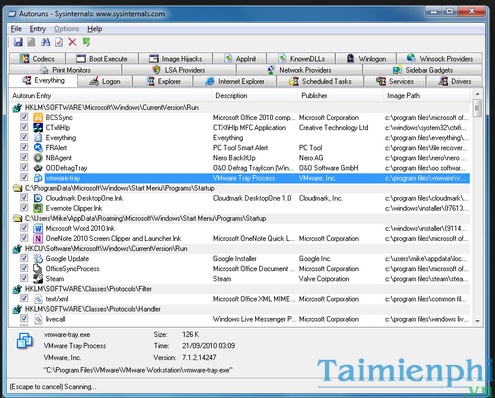
Task: Click the gray Refresh toolbar icon
Action: pos(31,42)
